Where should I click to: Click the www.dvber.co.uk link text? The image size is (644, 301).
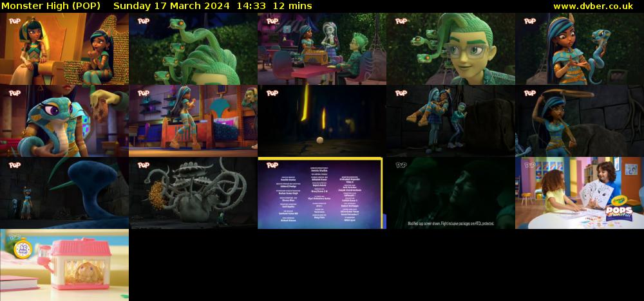tap(592, 6)
